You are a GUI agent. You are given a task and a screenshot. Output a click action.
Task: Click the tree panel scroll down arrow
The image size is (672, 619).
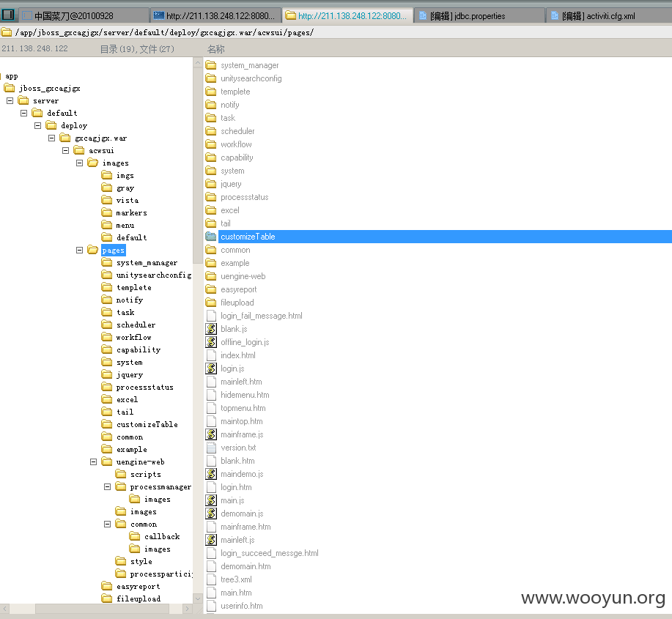(x=198, y=598)
